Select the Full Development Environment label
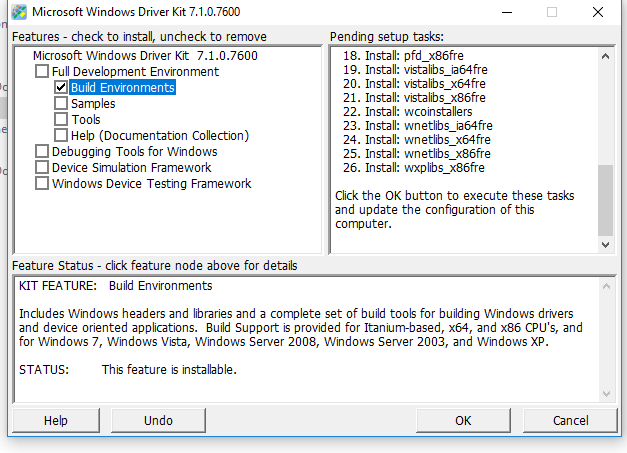627x453 pixels. pyautogui.click(x=135, y=72)
